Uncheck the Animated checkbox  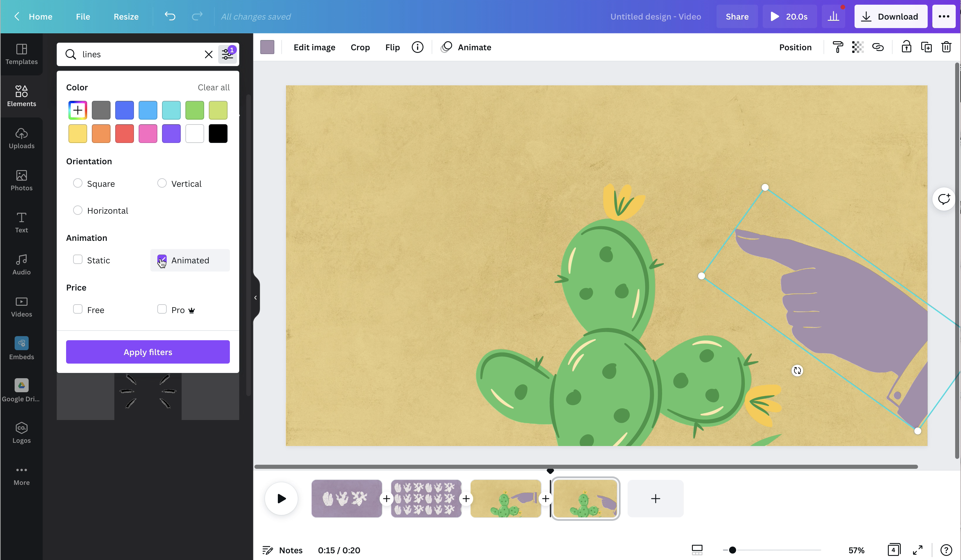coord(162,260)
